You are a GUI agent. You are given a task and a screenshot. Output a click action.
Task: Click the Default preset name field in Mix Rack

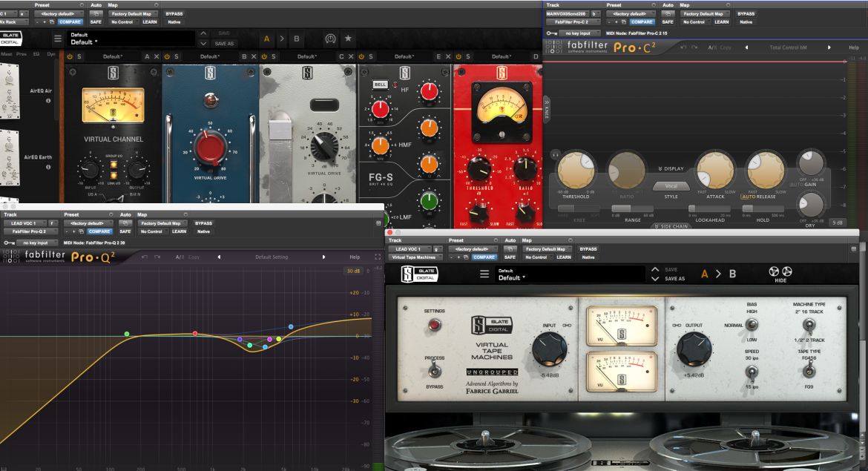tap(131, 38)
